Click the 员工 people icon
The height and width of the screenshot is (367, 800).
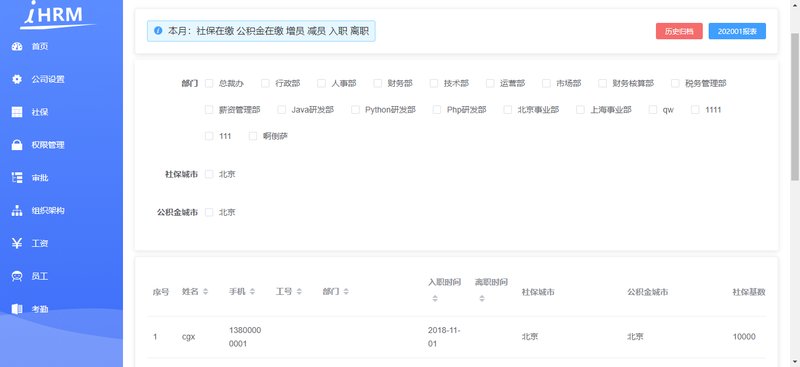click(x=17, y=276)
